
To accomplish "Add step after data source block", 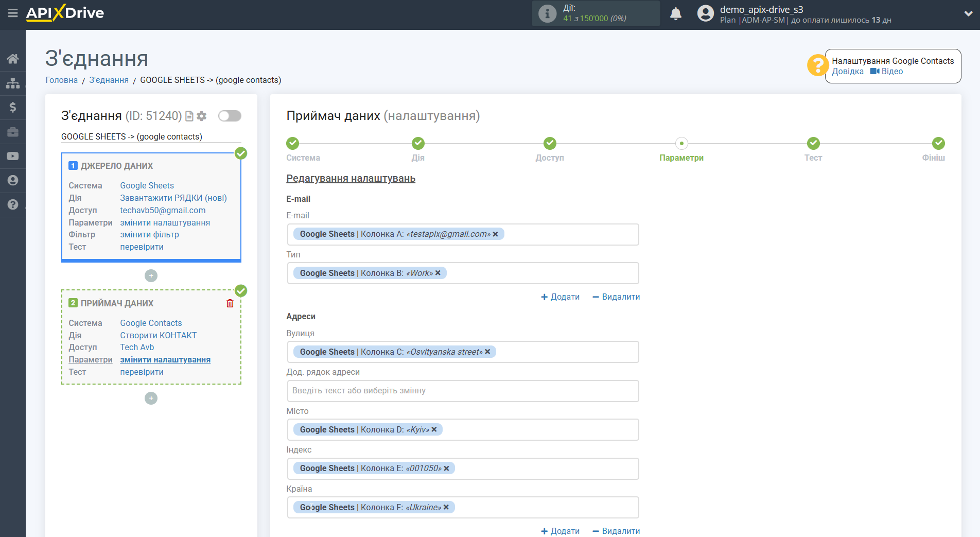I will tap(151, 276).
